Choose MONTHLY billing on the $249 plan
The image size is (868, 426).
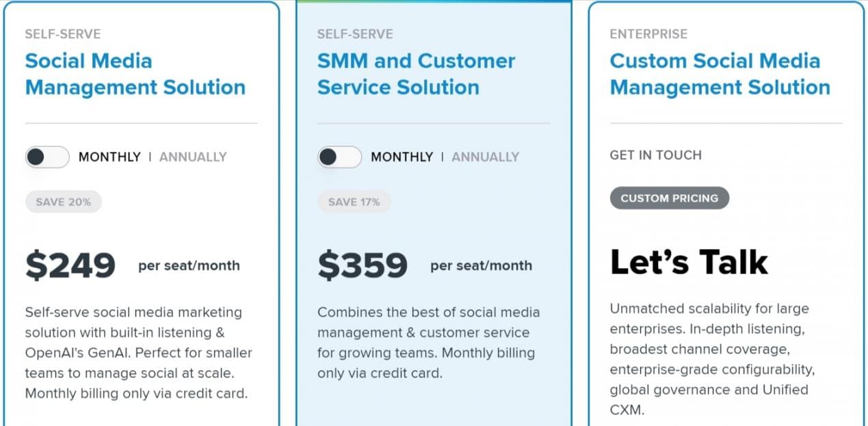click(109, 157)
